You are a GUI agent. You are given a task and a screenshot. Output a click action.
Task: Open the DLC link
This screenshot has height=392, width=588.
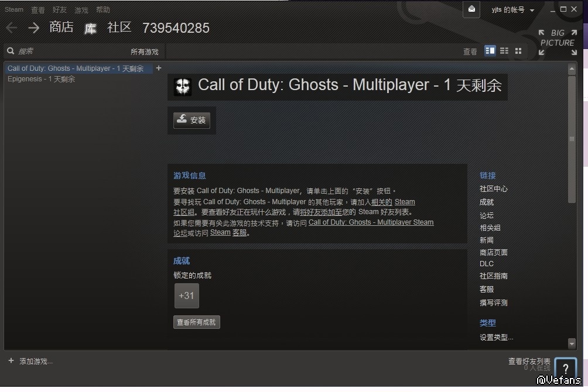click(486, 264)
